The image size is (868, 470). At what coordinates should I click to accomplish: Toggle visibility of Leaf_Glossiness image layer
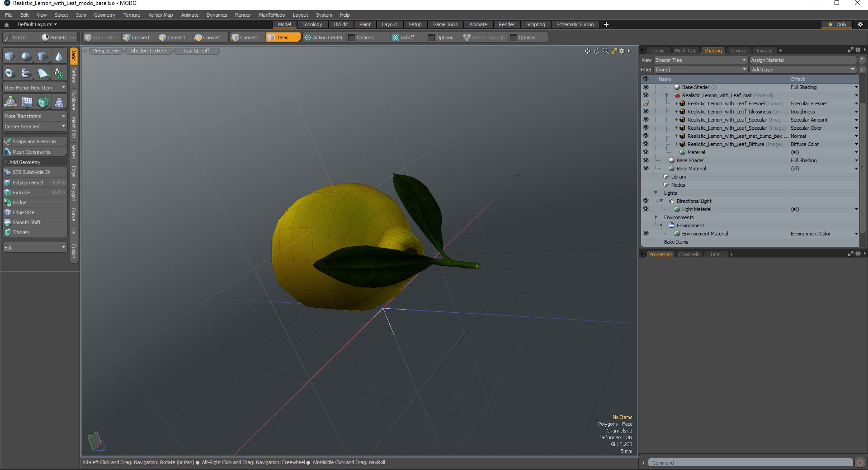[646, 112]
